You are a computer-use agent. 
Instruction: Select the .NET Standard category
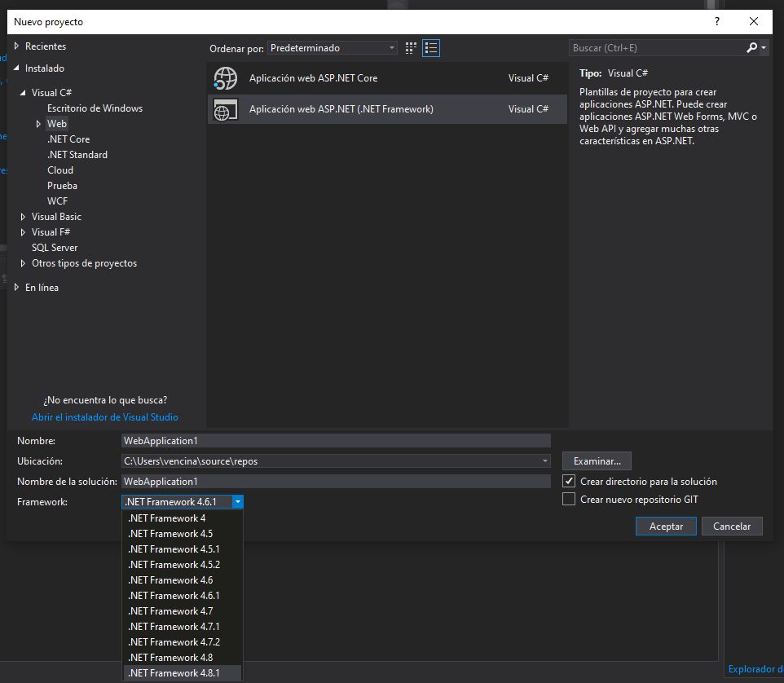pos(77,155)
